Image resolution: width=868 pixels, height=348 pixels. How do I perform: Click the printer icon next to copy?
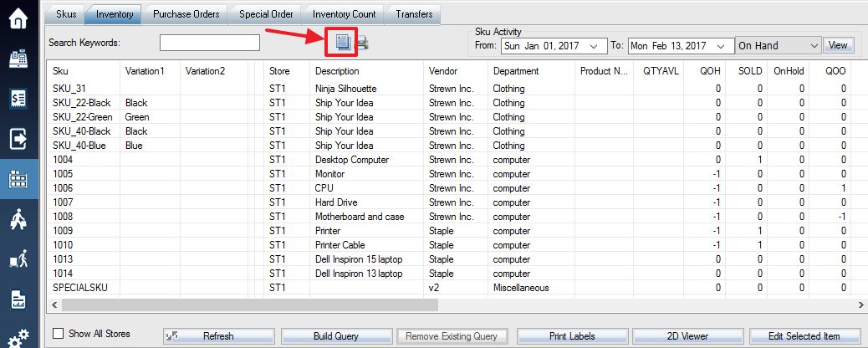[361, 42]
